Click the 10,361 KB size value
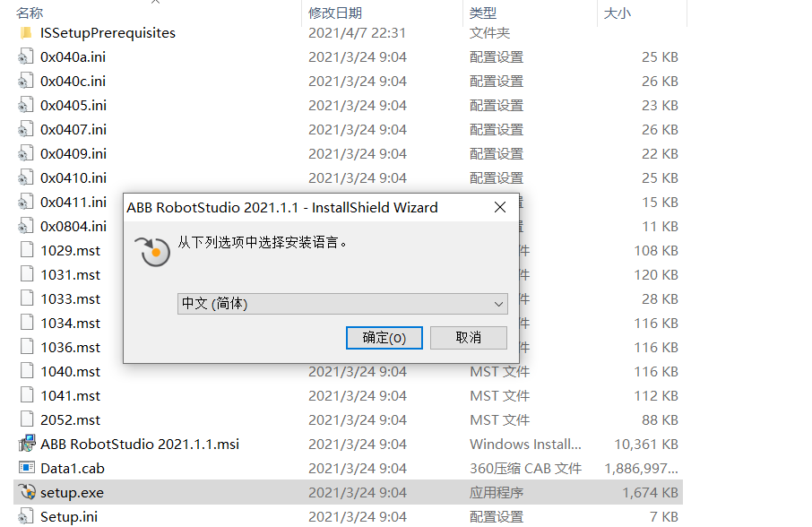This screenshot has width=812, height=527. [646, 445]
